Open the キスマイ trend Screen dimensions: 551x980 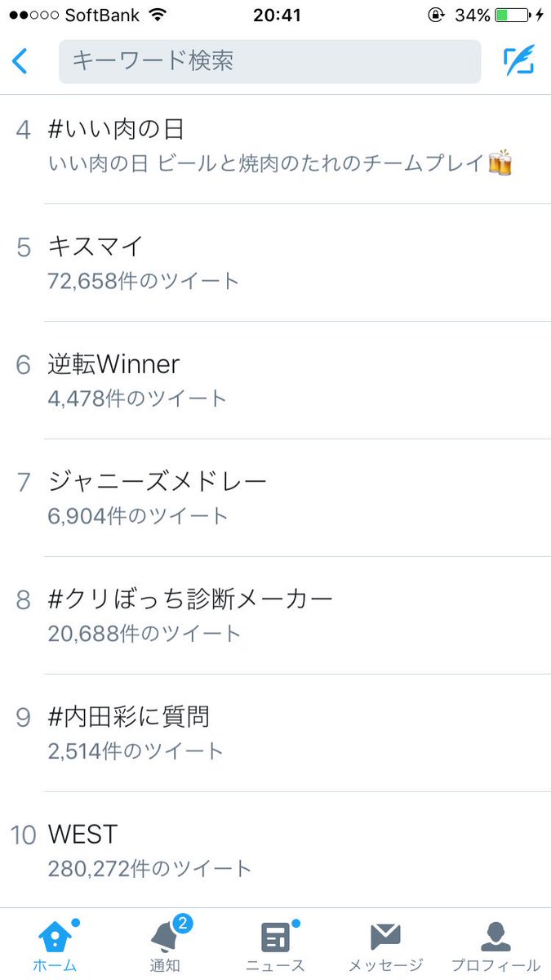278,263
